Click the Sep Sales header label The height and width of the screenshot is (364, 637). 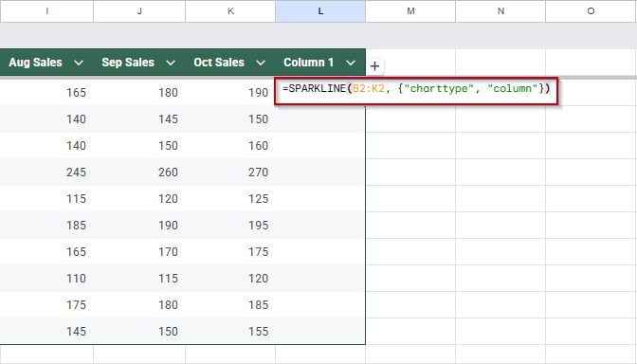pos(128,63)
